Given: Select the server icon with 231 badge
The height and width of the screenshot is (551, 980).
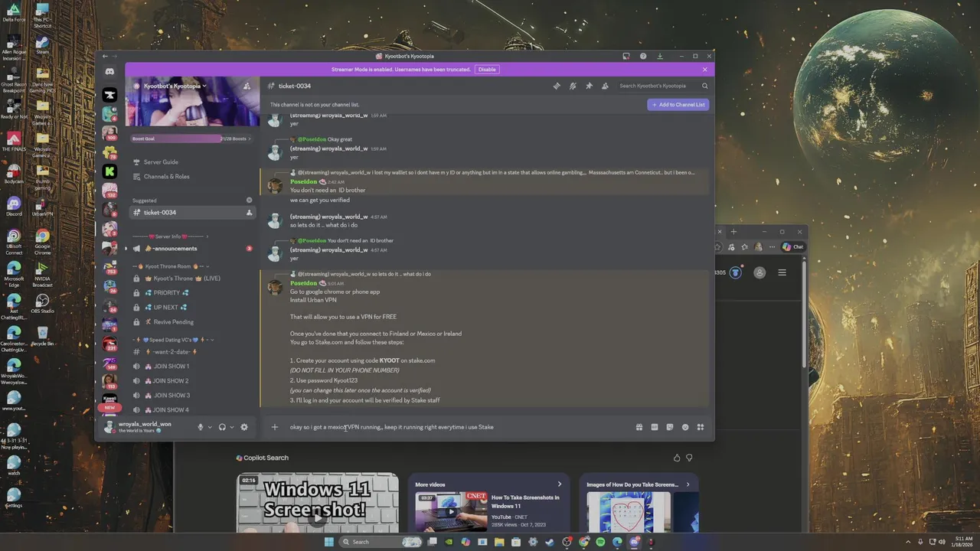Looking at the screenshot, I should 109,344.
